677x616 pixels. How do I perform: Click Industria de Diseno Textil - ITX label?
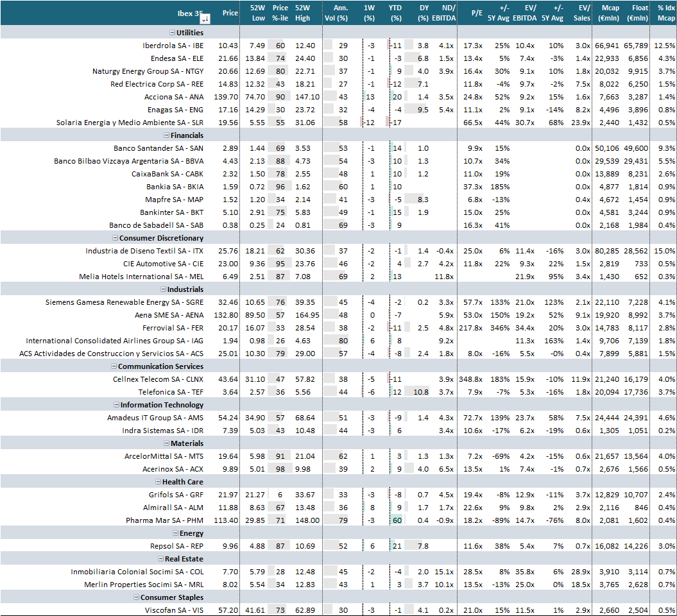click(x=144, y=252)
